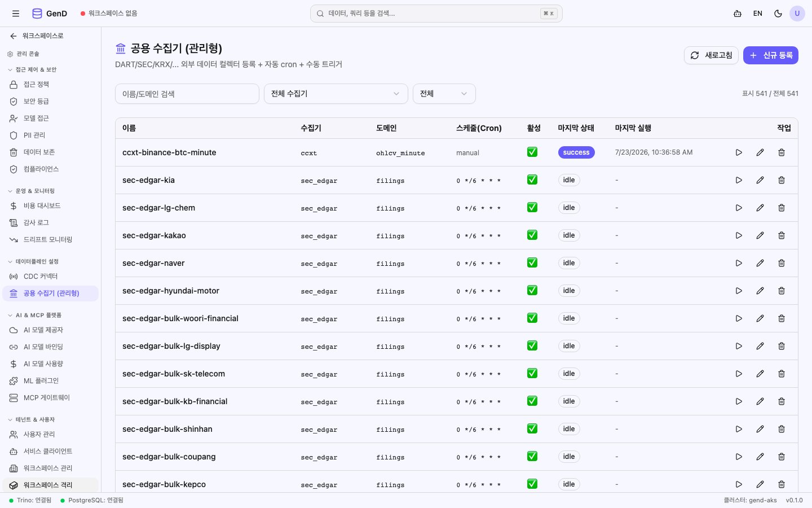Edit sec-edgar-bulk-woori-financial collector
The height and width of the screenshot is (508, 812).
(760, 318)
